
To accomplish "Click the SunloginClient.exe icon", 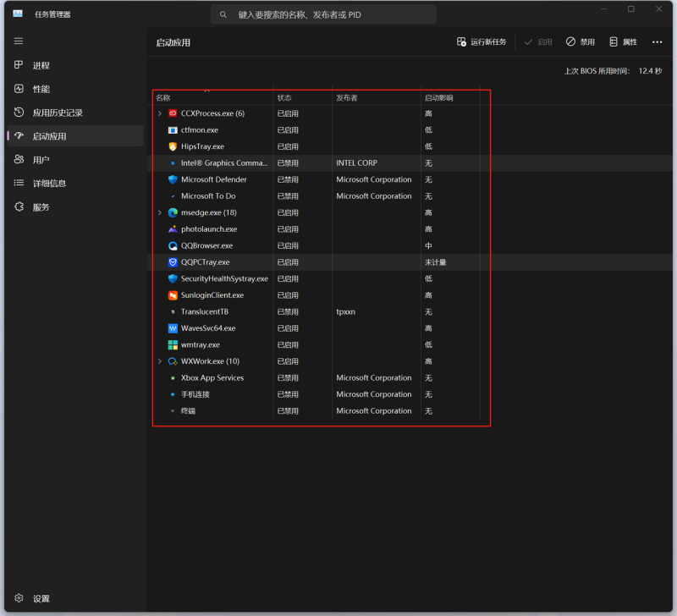I will tap(173, 295).
